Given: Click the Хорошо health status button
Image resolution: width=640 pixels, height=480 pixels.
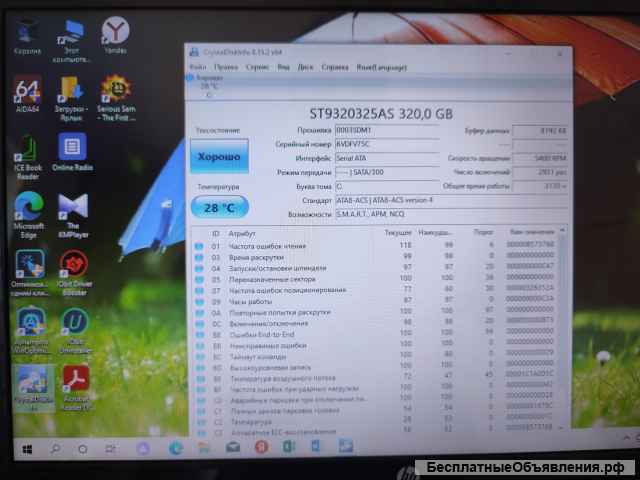Looking at the screenshot, I should [219, 156].
